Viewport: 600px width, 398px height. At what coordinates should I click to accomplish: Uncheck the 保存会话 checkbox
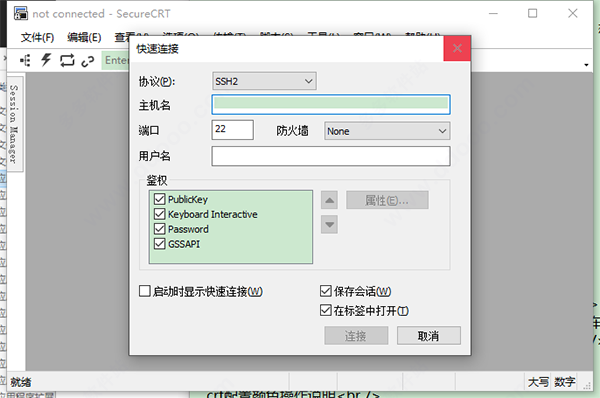[326, 291]
